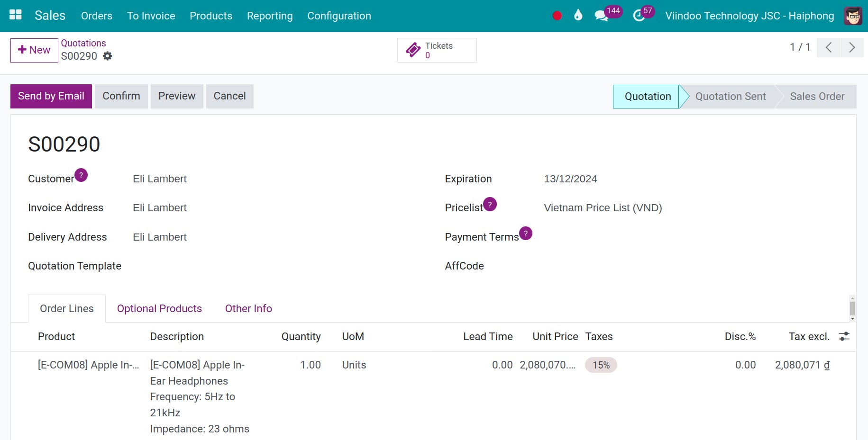
Task: Click the AffCode input field
Action: pyautogui.click(x=692, y=266)
